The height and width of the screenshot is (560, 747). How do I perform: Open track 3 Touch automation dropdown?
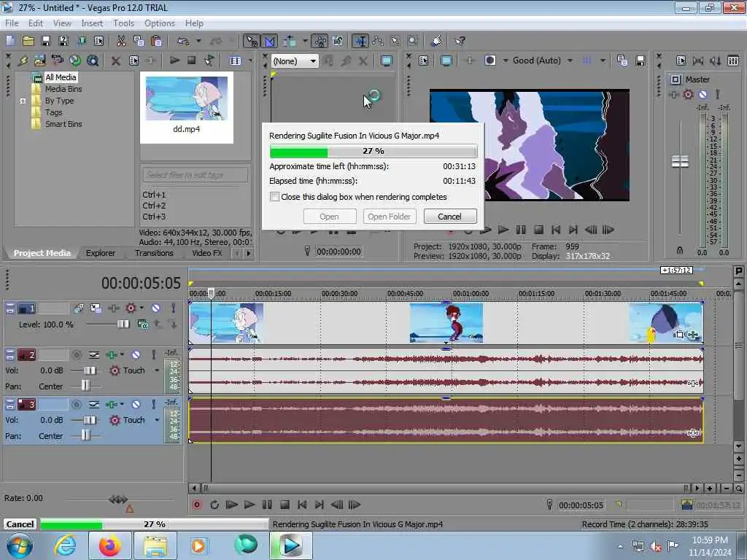(157, 419)
